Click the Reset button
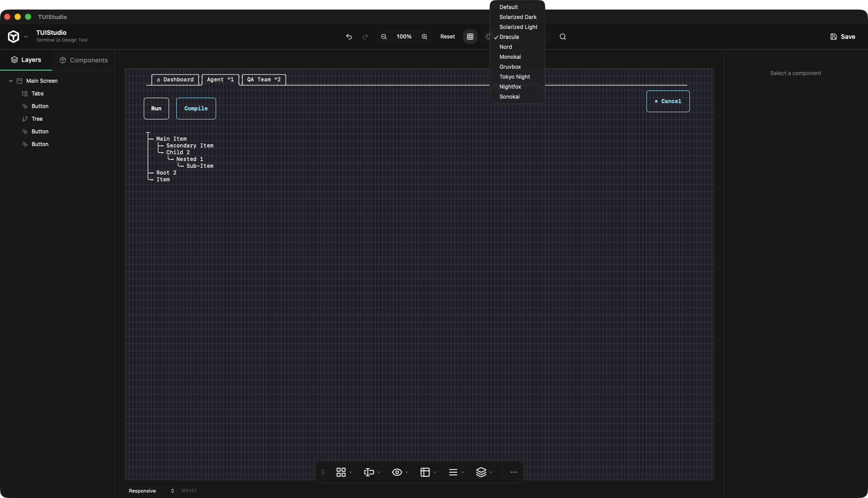The image size is (868, 498). [x=447, y=37]
